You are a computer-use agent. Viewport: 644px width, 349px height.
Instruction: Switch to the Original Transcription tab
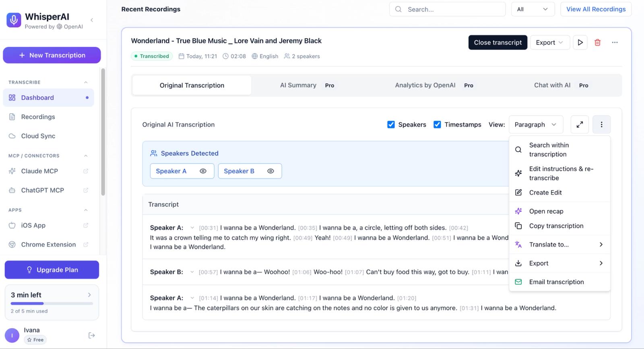click(x=192, y=85)
